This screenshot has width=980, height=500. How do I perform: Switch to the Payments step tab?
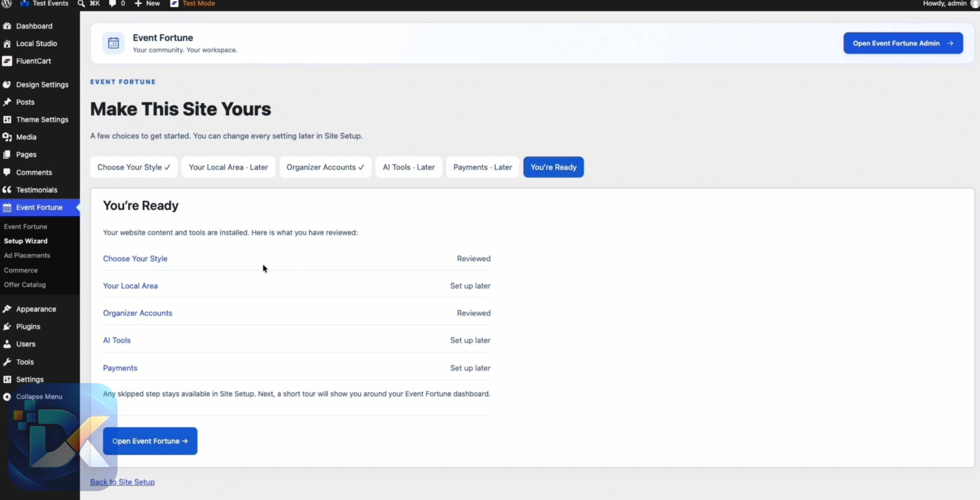coord(483,167)
